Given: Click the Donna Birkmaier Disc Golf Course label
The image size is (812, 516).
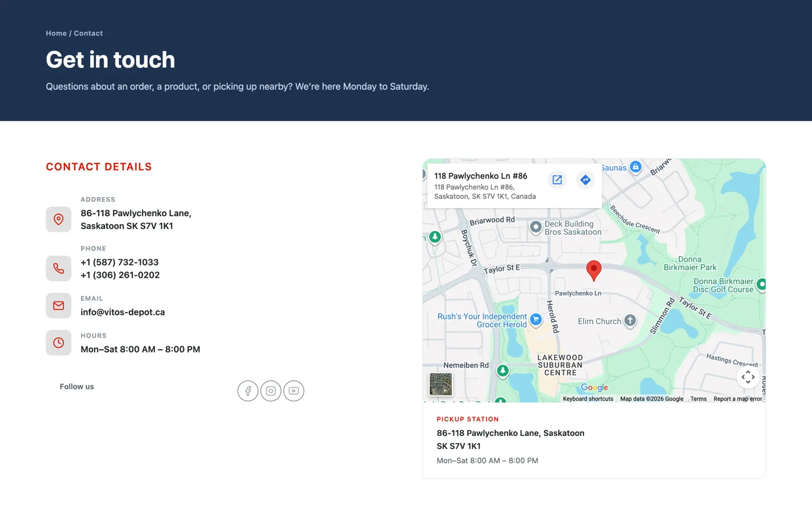Looking at the screenshot, I should 723,285.
